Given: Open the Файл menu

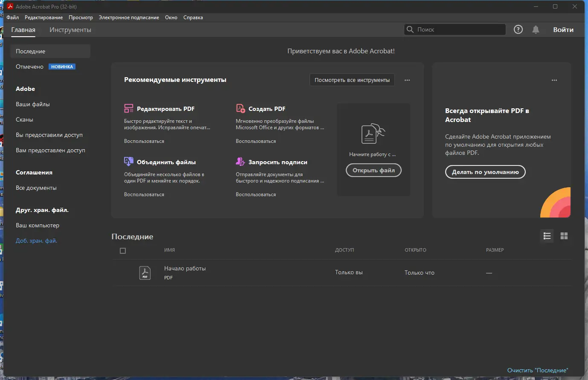Looking at the screenshot, I should (13, 17).
